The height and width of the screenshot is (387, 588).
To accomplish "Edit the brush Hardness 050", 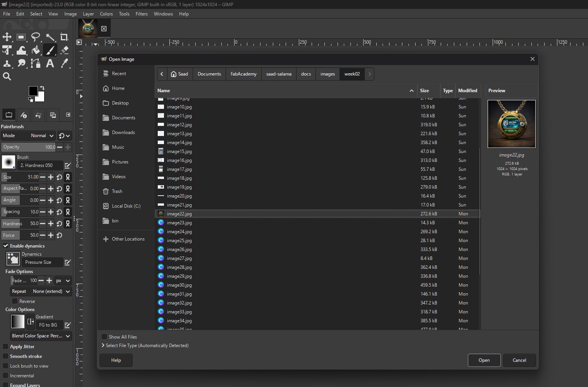I will tap(67, 165).
